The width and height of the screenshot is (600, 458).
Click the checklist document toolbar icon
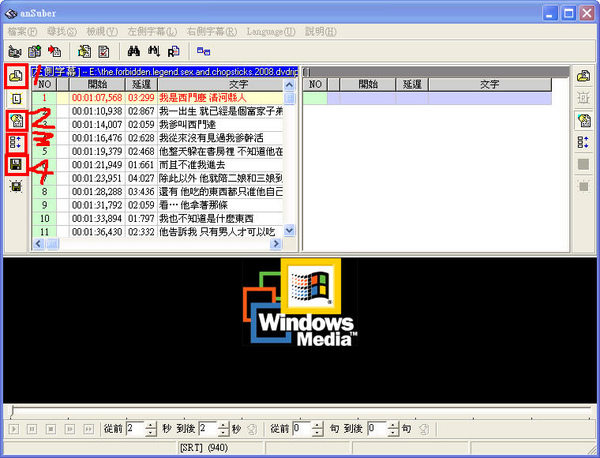(104, 51)
